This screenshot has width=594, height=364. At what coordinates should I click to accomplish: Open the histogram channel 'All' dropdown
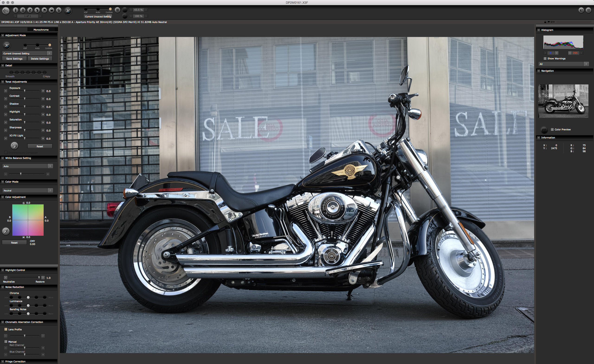564,64
